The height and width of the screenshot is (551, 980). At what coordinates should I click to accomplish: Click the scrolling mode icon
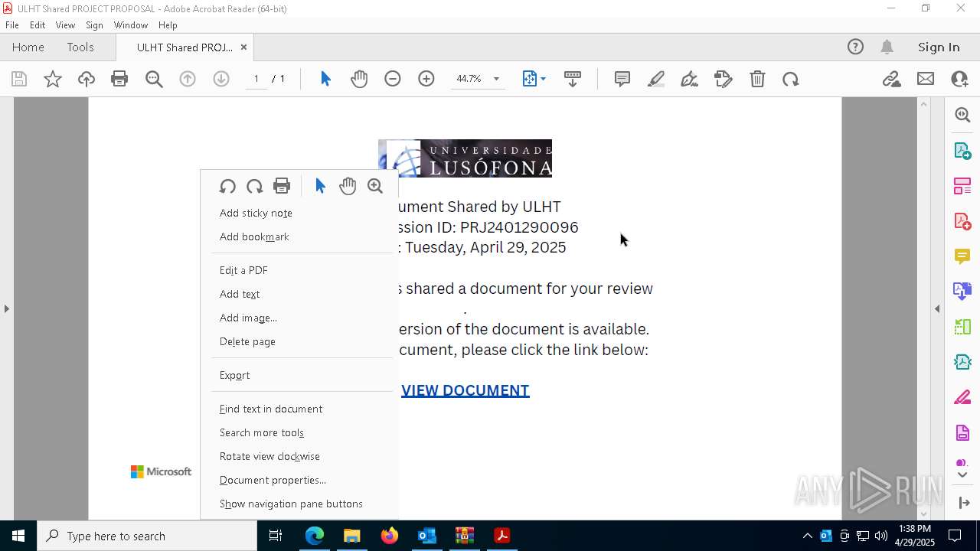[x=573, y=79]
